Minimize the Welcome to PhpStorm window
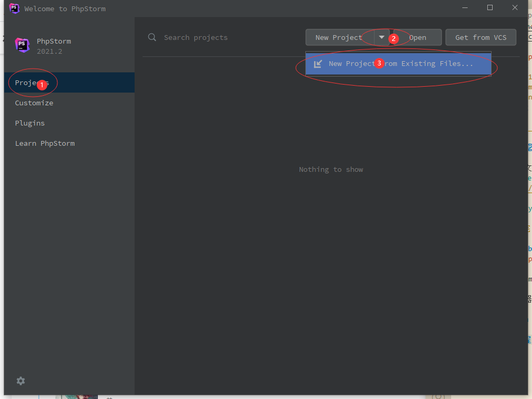Image resolution: width=532 pixels, height=399 pixels. [x=465, y=8]
